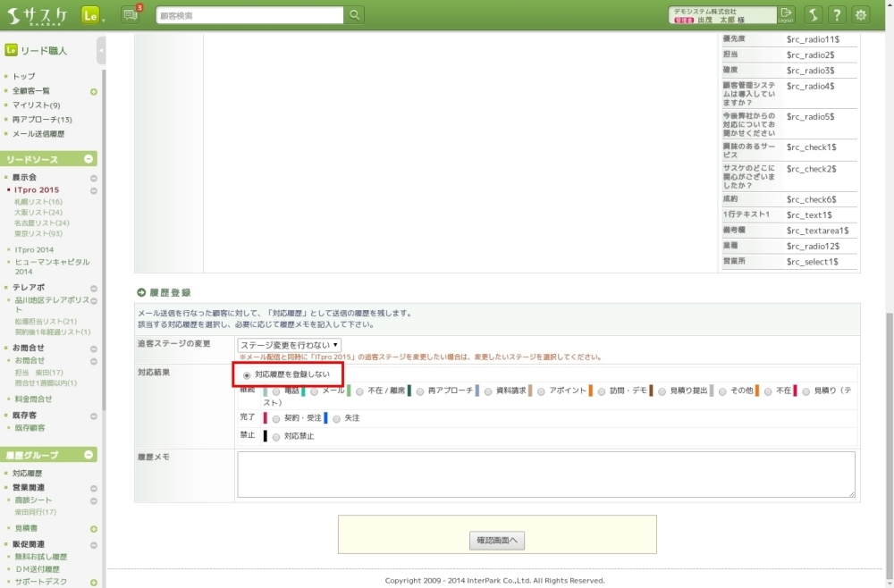Screen dimensions: 894x588
Task: Click the 履歴メモ text area
Action: [x=545, y=474]
